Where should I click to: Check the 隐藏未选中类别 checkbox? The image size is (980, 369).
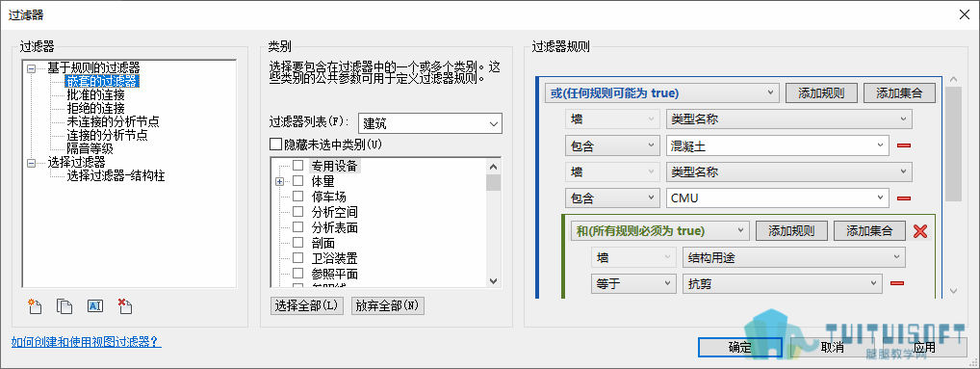[x=275, y=145]
